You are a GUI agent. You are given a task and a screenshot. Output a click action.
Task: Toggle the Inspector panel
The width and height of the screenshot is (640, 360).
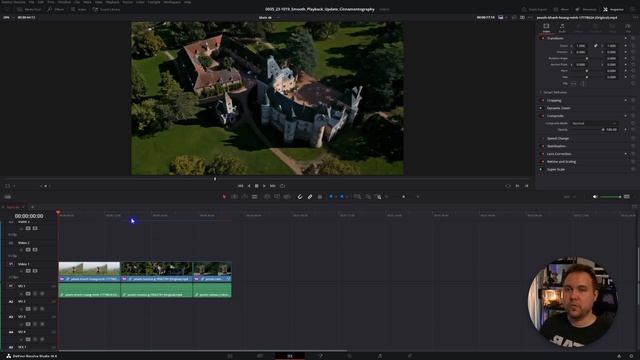[613, 9]
